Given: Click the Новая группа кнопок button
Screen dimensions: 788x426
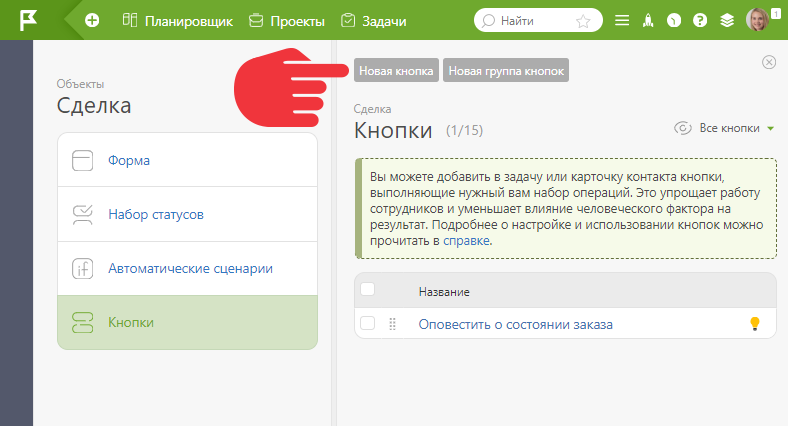Looking at the screenshot, I should coord(506,70).
